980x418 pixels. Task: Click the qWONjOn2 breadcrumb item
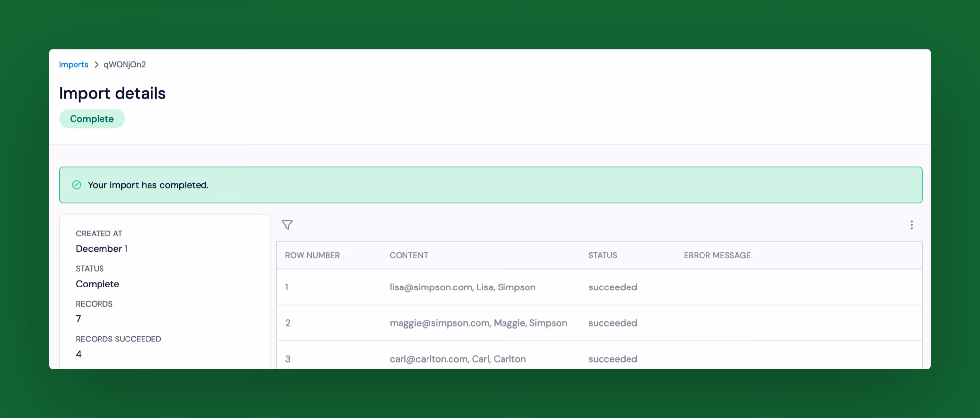[x=125, y=65]
